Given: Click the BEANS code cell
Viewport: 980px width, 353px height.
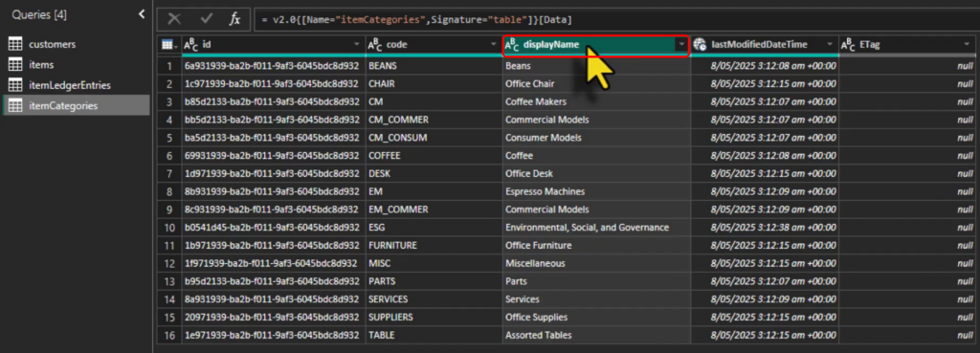Looking at the screenshot, I should [x=434, y=65].
